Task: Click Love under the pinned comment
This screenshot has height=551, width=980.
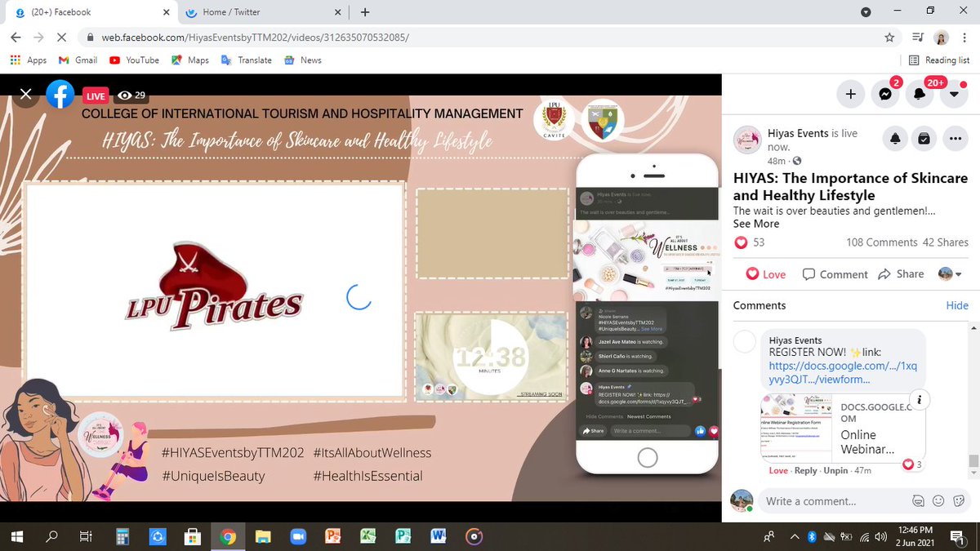Action: point(778,471)
